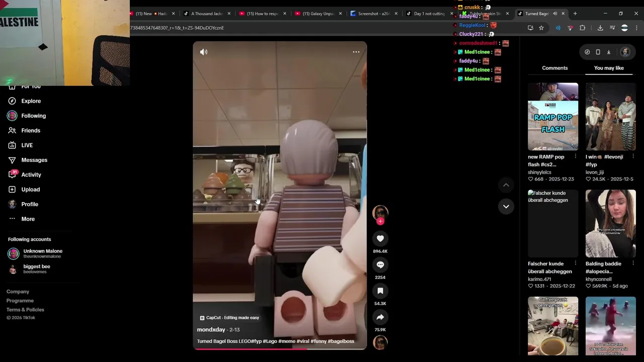Image resolution: width=644 pixels, height=362 pixels.
Task: Follow creator with the red plus badge
Action: pyautogui.click(x=380, y=221)
